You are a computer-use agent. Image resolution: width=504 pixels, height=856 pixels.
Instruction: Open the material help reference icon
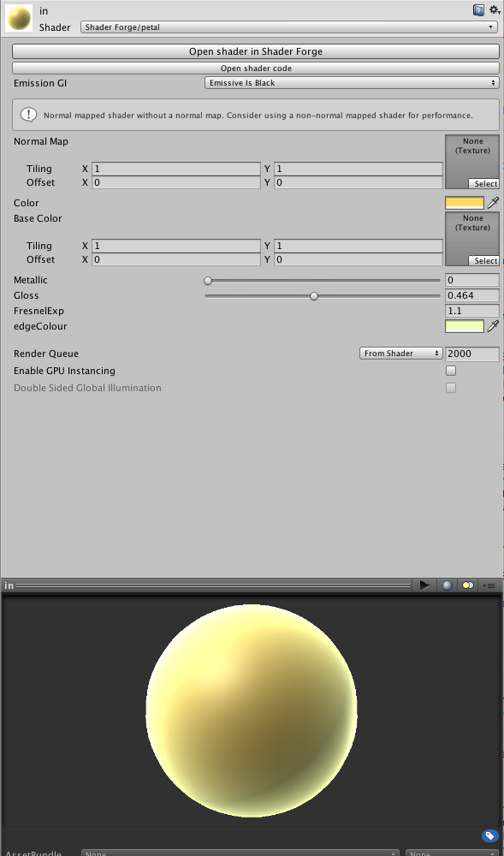click(x=478, y=9)
